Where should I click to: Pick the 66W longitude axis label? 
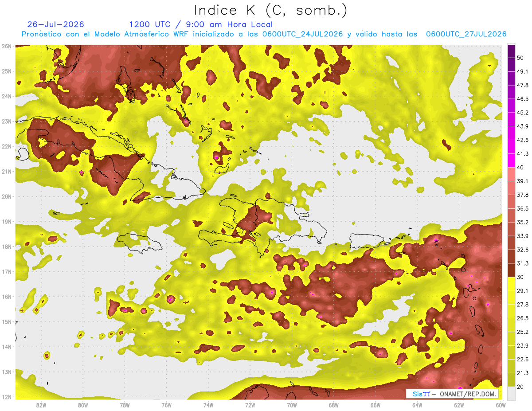tap(376, 405)
